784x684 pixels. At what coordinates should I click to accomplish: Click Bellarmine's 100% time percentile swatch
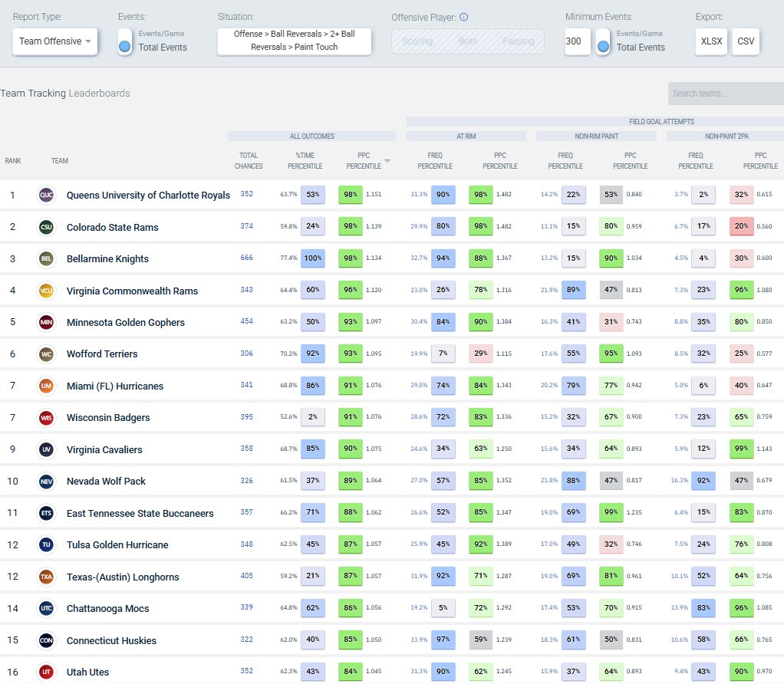coord(313,258)
